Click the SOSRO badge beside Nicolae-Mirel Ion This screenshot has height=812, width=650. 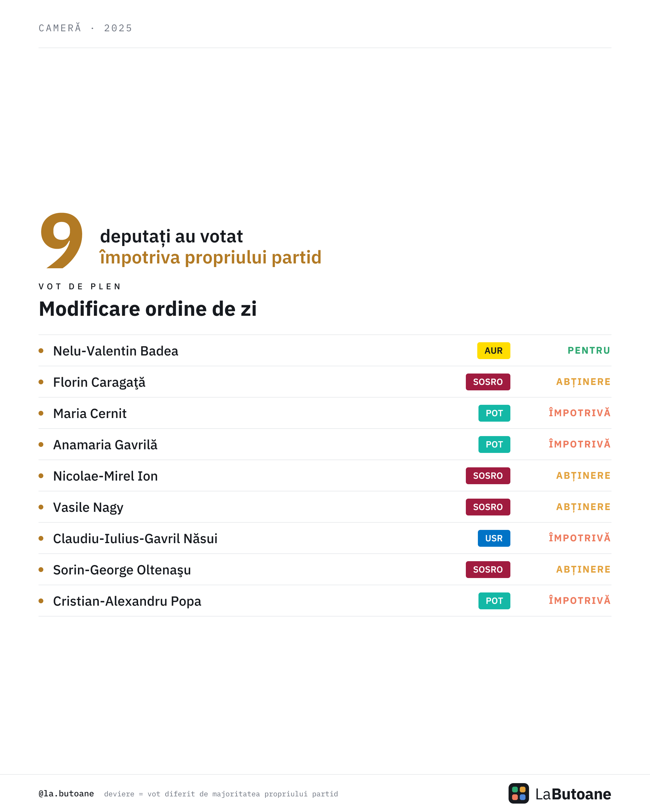point(488,476)
